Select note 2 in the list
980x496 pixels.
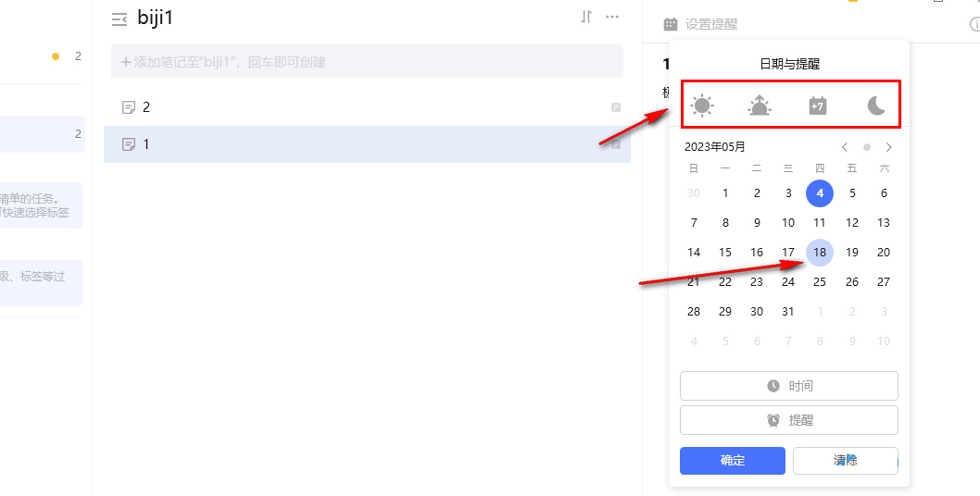point(367,107)
